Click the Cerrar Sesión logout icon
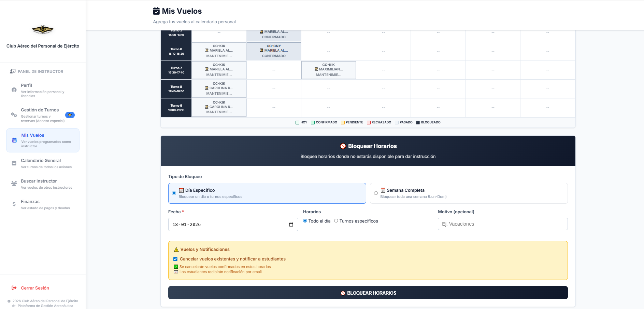Screen dimensions: 644x309 pyautogui.click(x=14, y=288)
